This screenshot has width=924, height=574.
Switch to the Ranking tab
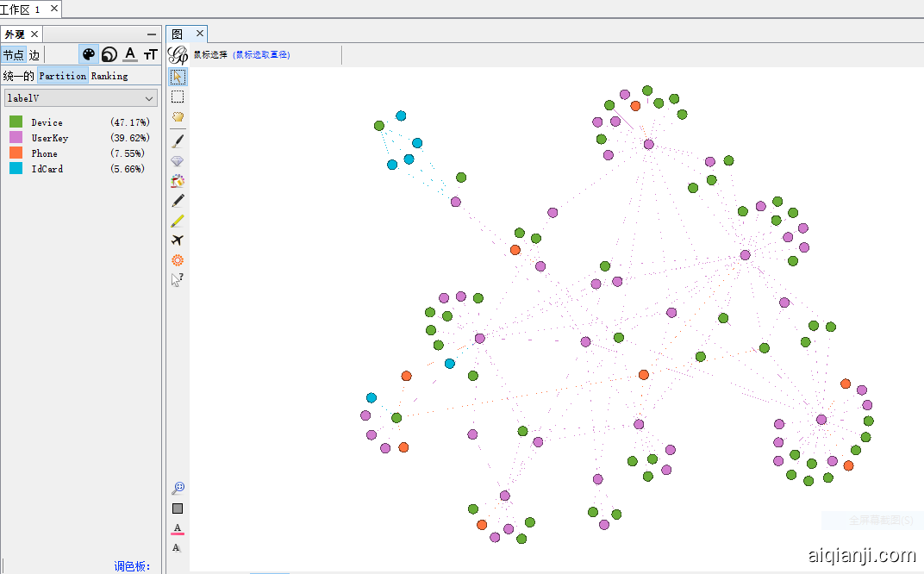[x=109, y=76]
